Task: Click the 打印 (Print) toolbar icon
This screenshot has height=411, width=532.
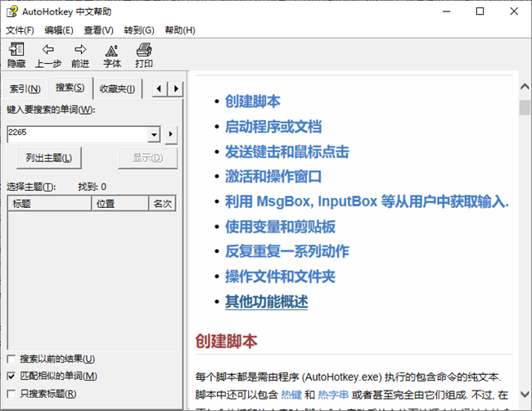Action: (144, 51)
